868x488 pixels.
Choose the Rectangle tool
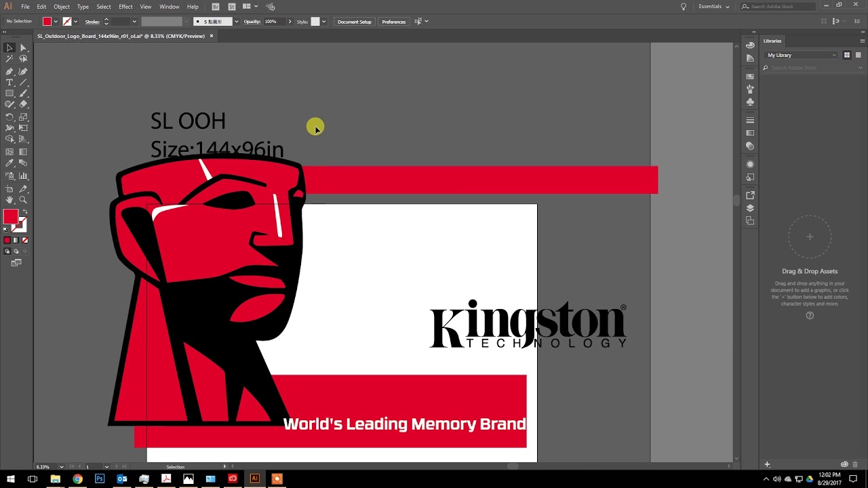[9, 93]
